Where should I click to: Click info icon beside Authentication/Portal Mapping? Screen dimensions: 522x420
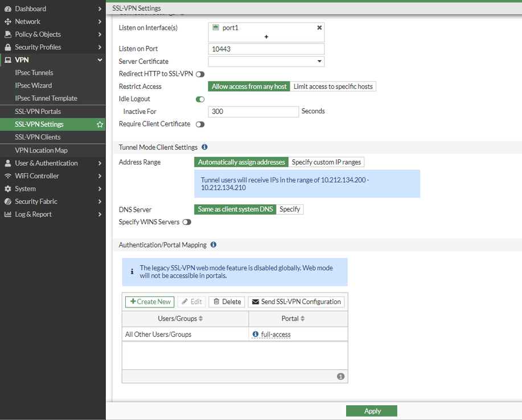(213, 245)
